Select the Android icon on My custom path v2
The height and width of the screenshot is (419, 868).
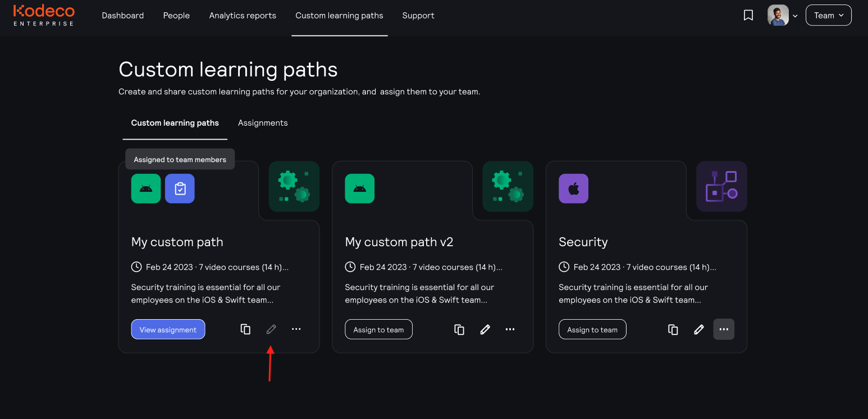[359, 188]
